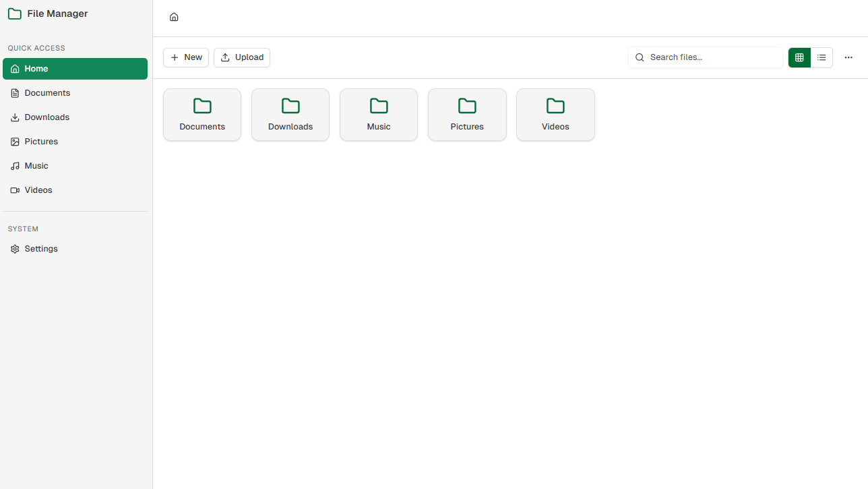Open the Documents folder tile
Screen dimensions: 868x489
tap(202, 115)
